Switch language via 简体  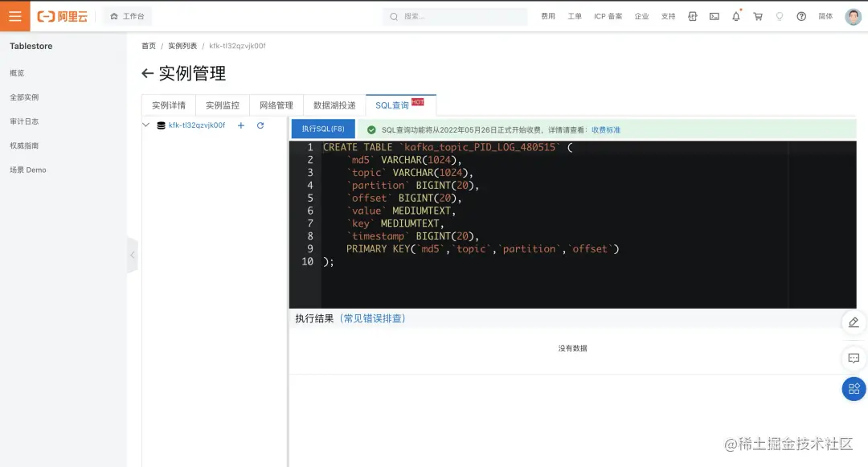[825, 17]
